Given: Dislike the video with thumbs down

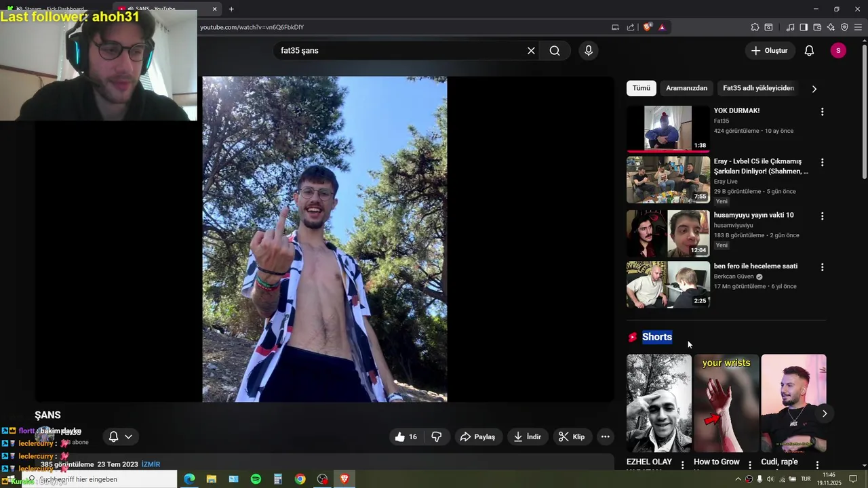Looking at the screenshot, I should coord(437,437).
